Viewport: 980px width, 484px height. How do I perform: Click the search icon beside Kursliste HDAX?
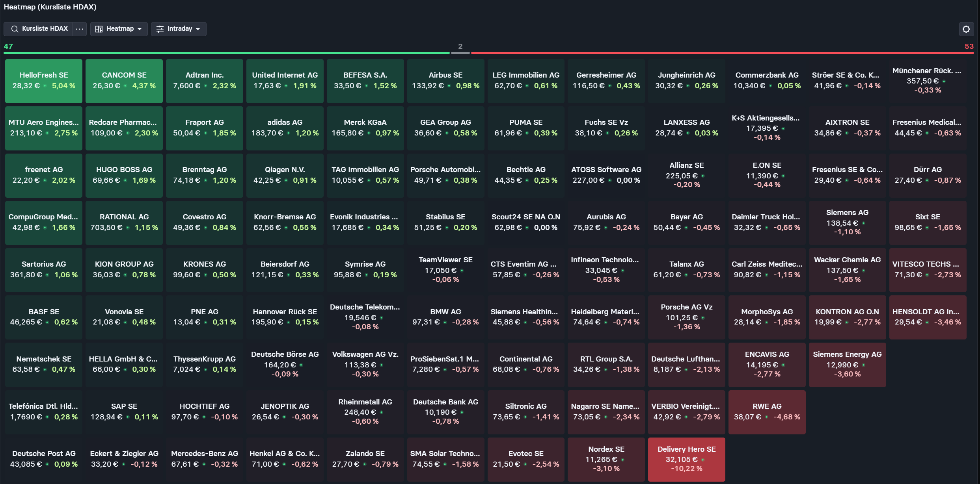[x=15, y=29]
